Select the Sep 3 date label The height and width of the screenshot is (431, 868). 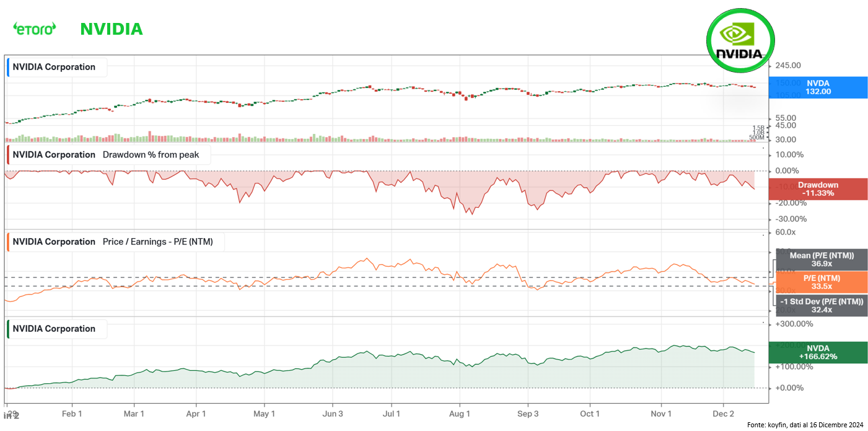click(x=528, y=414)
